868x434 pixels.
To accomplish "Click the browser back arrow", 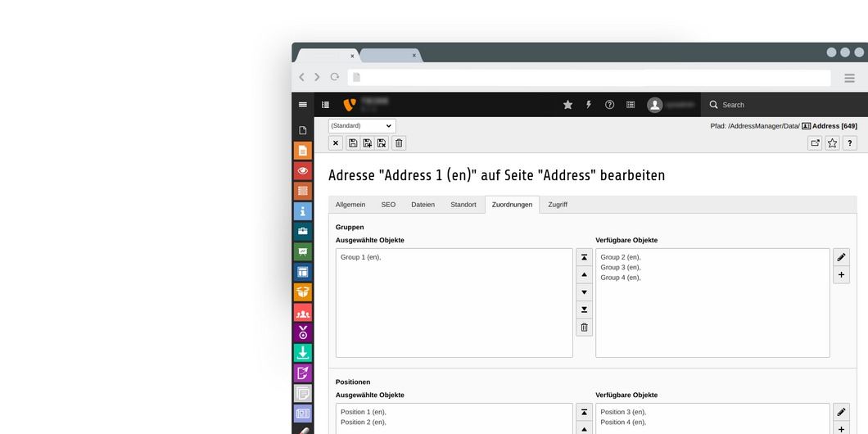I will coord(301,78).
